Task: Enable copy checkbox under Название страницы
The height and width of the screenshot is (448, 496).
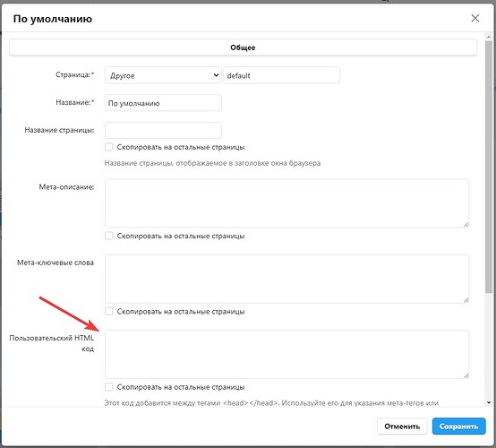Action: pos(109,147)
